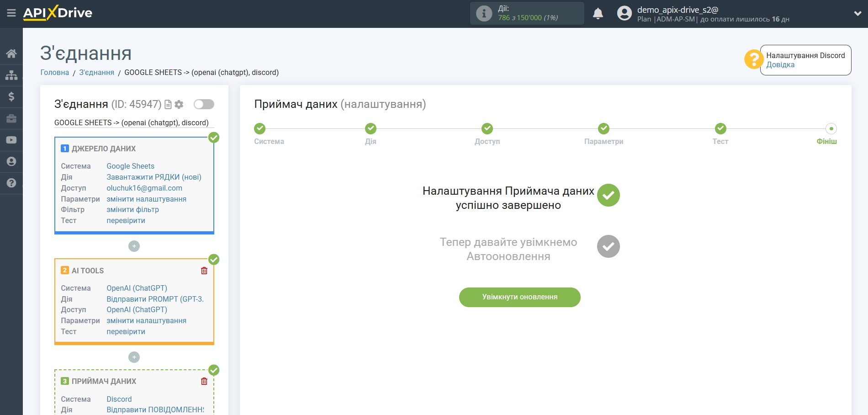Click OpenAI (ChatGPT) system link
This screenshot has height=415, width=868.
137,288
